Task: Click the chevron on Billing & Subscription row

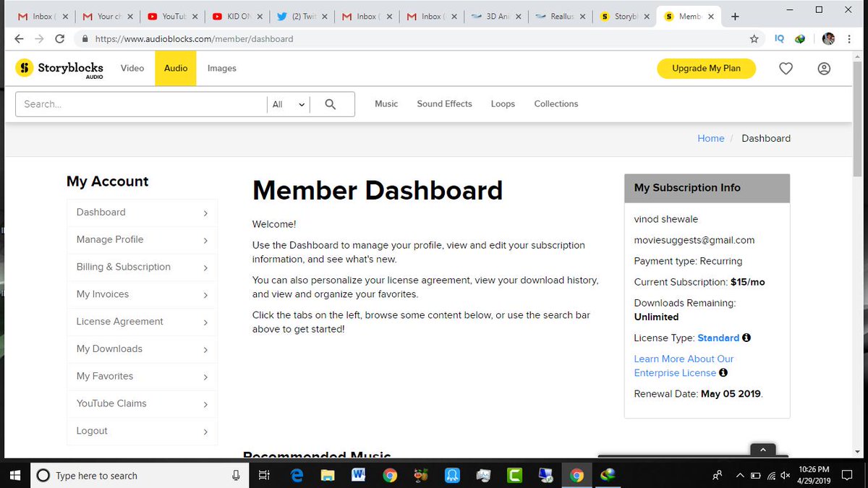Action: (x=205, y=268)
